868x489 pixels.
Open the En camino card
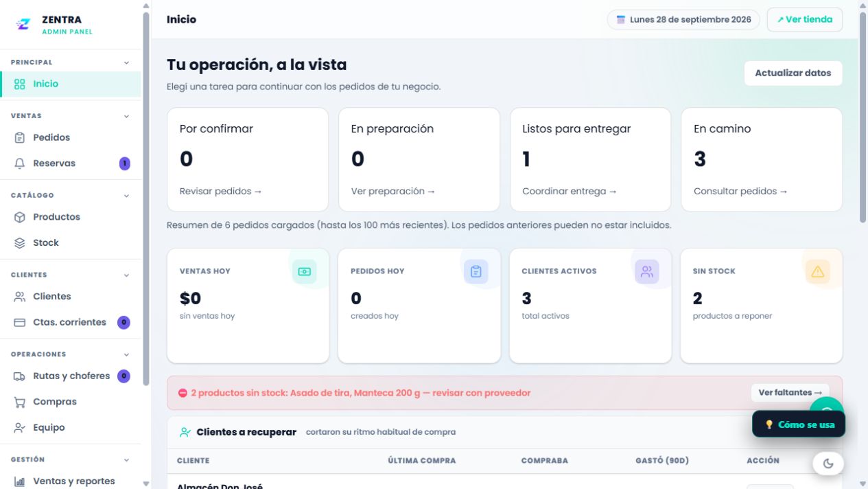click(762, 159)
